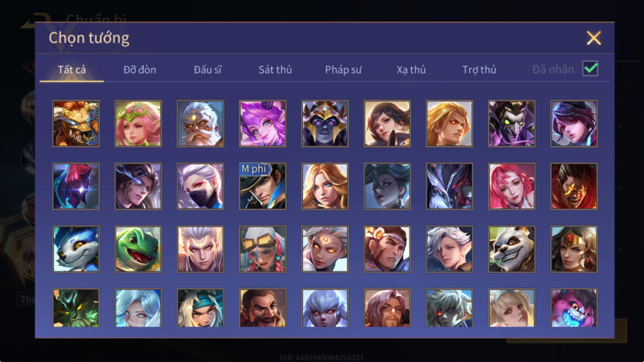Select the goggles-wearing pink-haired hero
The height and width of the screenshot is (362, 644).
click(263, 249)
